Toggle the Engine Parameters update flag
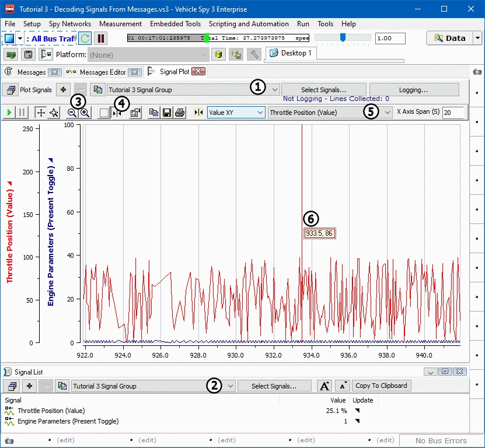485x448 pixels. (x=357, y=421)
